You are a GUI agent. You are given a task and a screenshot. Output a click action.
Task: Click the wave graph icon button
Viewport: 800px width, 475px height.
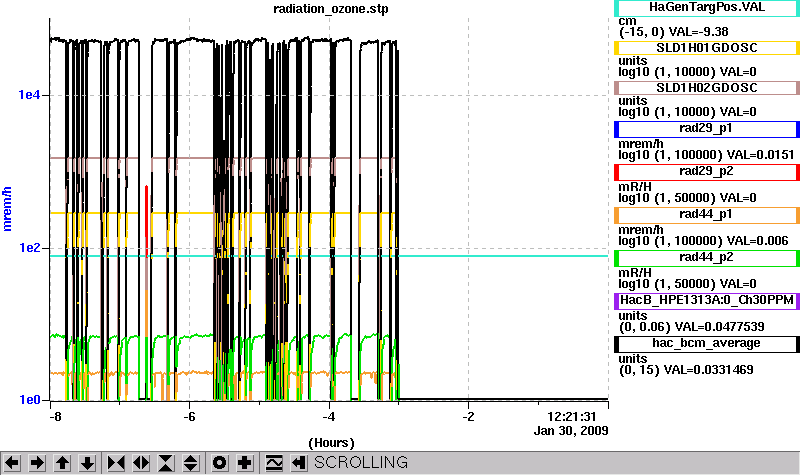point(273,463)
